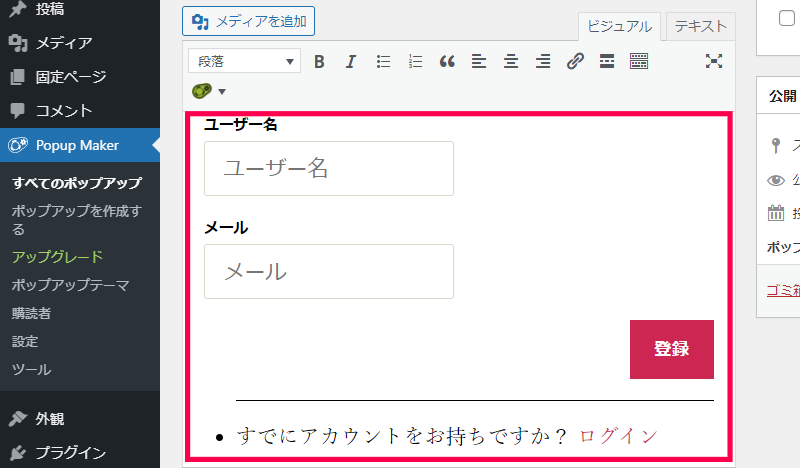Click the eye visibility icon in 公開 box

coord(776,180)
